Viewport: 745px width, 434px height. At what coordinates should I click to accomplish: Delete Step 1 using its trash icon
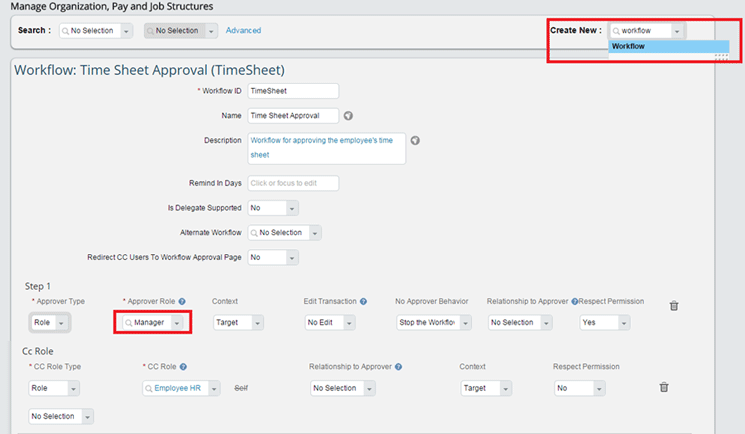(674, 306)
